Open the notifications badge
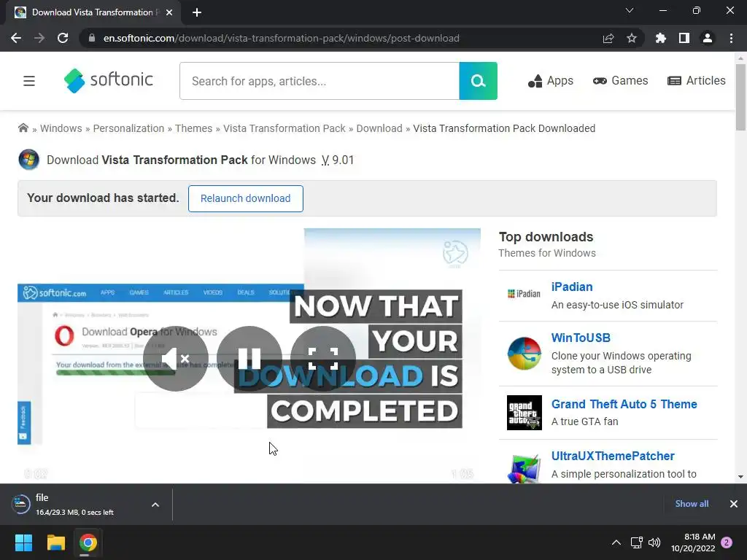747x560 pixels. pos(727,542)
